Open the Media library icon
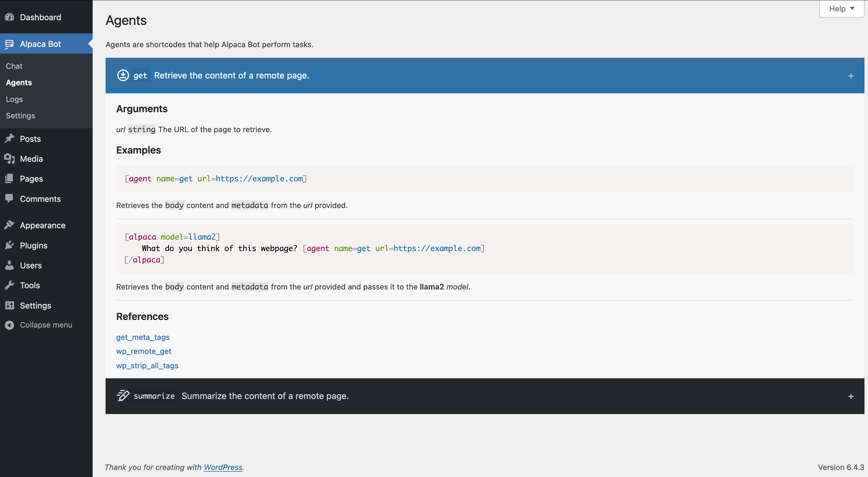This screenshot has width=868, height=477. (9, 159)
